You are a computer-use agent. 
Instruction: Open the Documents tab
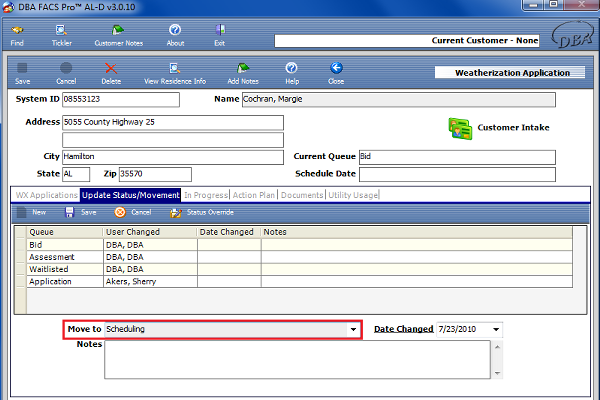pyautogui.click(x=302, y=195)
